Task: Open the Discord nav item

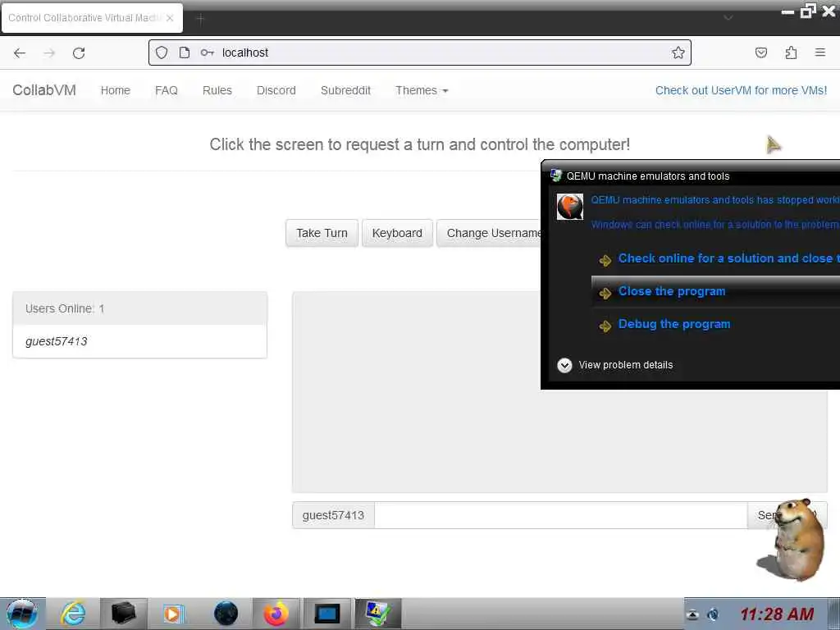Action: [x=276, y=90]
